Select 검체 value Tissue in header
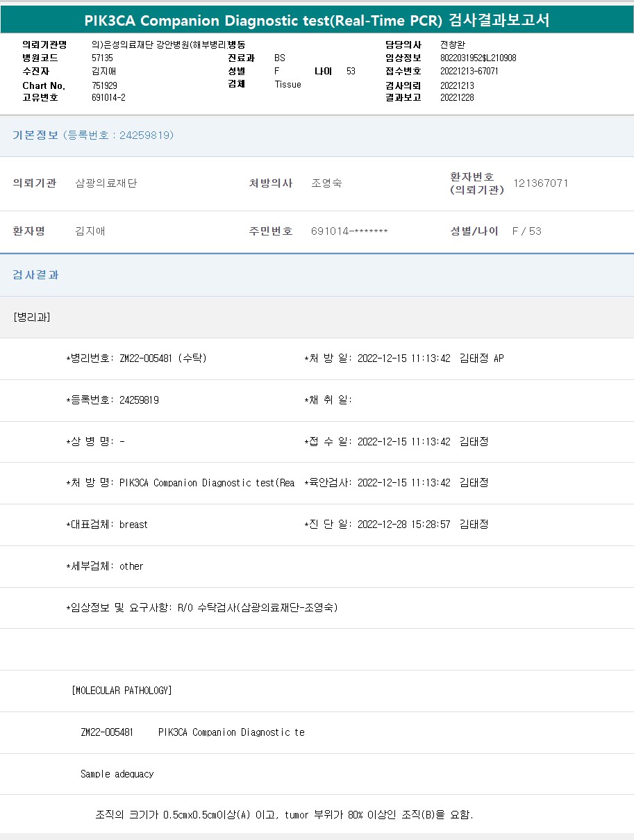The image size is (634, 840). coord(287,85)
